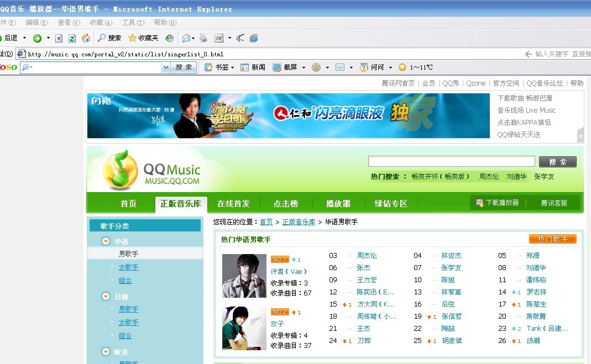Click the 首页 breadcrumb link
Viewport: 591px width, 364px height.
[266, 222]
